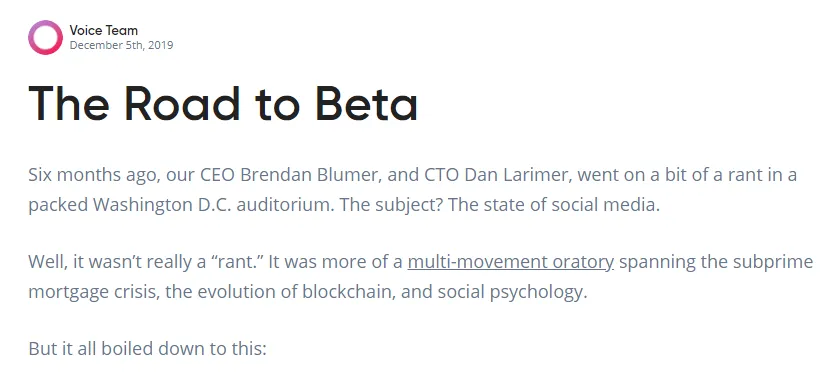Open the Voice Team author name
Screen dimensions: 838x382
point(103,30)
